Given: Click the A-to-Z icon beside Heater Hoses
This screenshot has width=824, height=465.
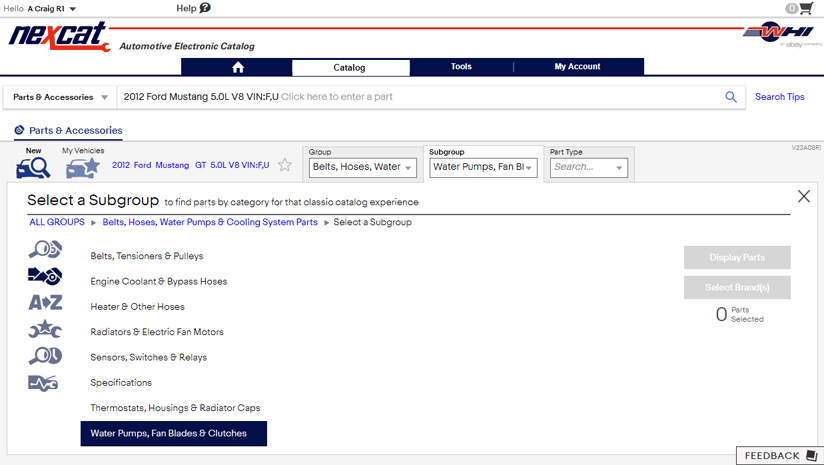Looking at the screenshot, I should coord(45,302).
